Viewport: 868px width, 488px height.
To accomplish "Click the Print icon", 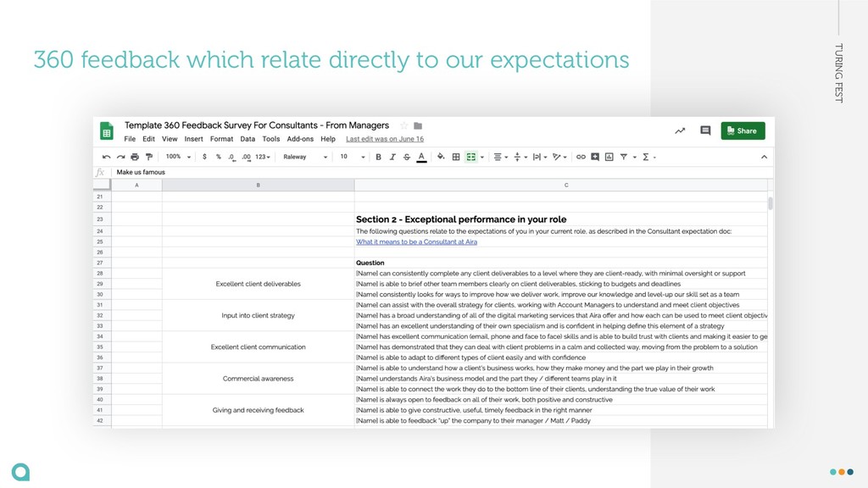I will tap(135, 157).
